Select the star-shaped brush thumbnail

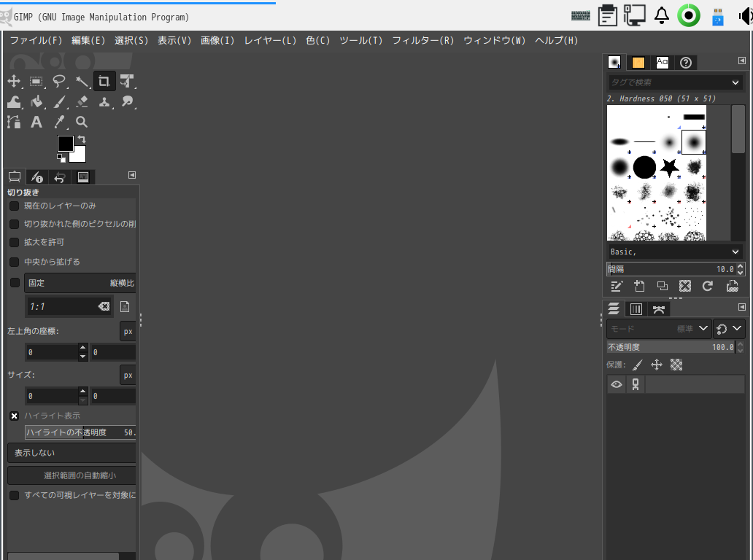669,168
